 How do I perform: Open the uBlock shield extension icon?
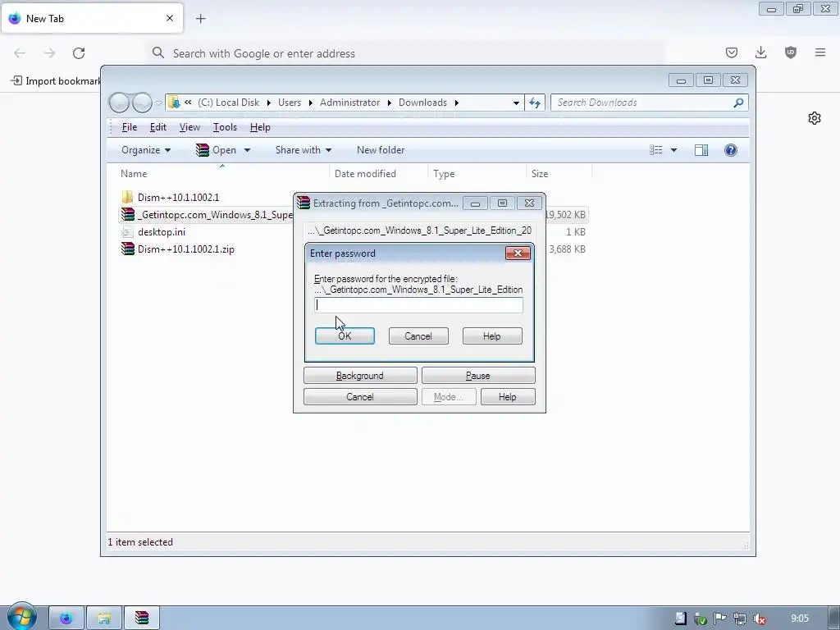point(790,52)
